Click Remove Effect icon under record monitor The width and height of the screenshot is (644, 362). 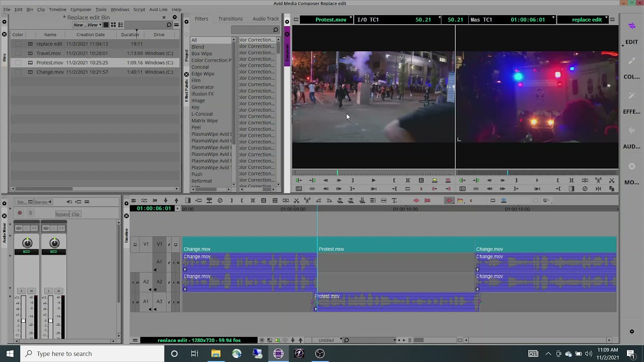[x=585, y=189]
